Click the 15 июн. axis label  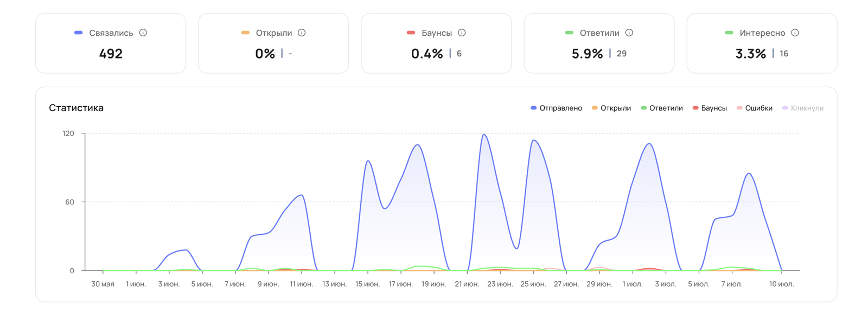368,284
